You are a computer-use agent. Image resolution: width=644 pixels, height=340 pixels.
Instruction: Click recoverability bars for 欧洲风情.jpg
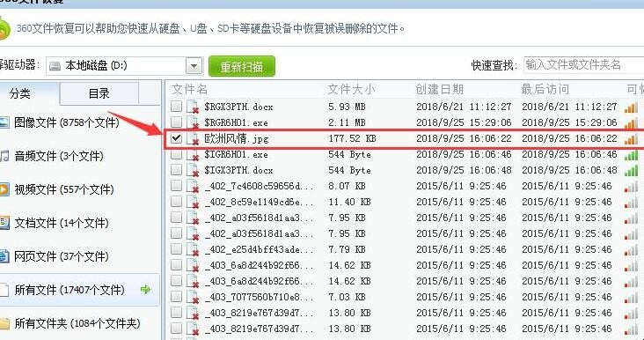point(632,139)
